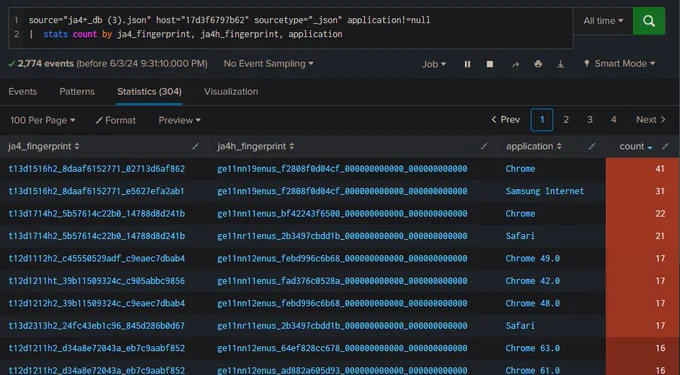The image size is (680, 375).
Task: Click fingerprint t12d1212h2_39b11509324c_c9eaec7dbab4
Action: (x=97, y=303)
